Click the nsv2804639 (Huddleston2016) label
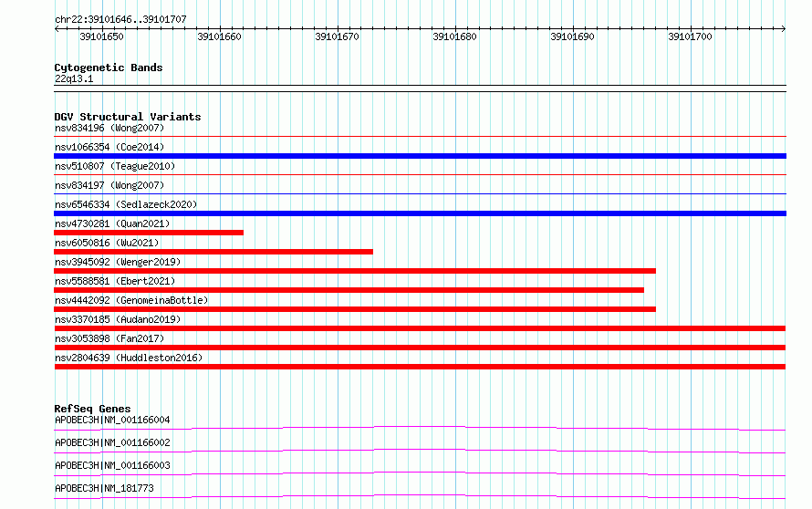The width and height of the screenshot is (812, 509). 129,358
